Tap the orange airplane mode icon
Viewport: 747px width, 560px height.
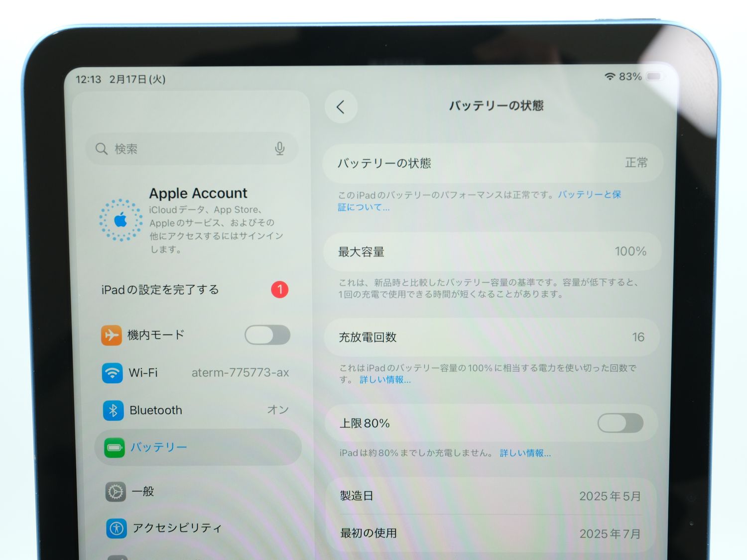[x=112, y=335]
